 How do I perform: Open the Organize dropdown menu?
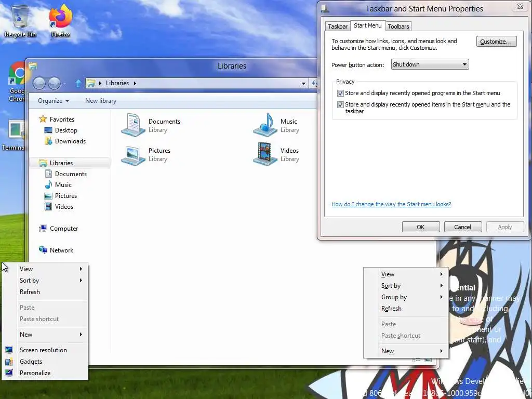(x=54, y=101)
